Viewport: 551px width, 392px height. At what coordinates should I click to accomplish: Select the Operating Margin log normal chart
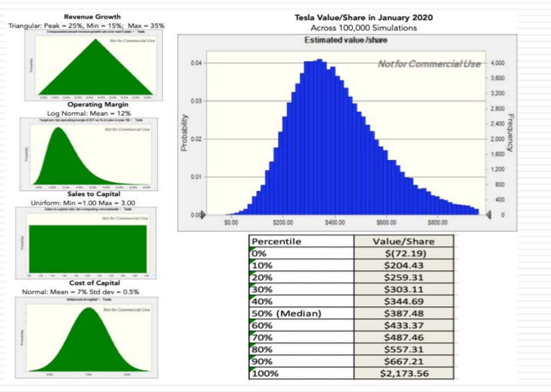click(89, 154)
